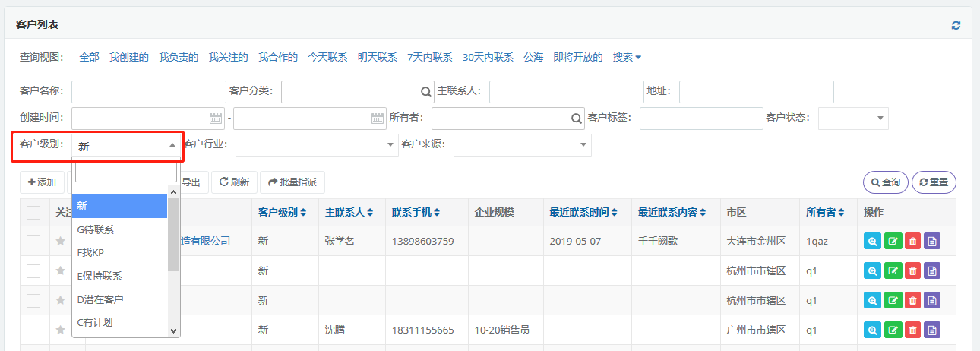Toggle the select-all checkbox in table header

tap(33, 213)
